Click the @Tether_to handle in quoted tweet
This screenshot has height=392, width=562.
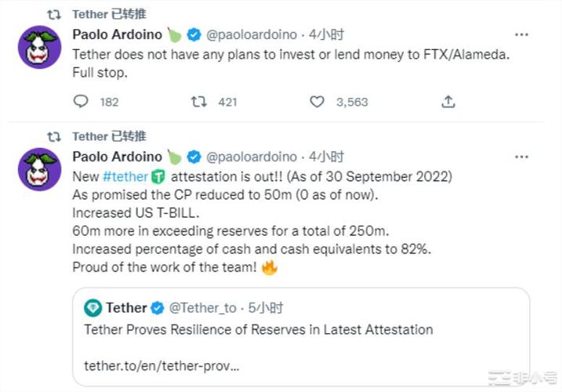pos(203,307)
